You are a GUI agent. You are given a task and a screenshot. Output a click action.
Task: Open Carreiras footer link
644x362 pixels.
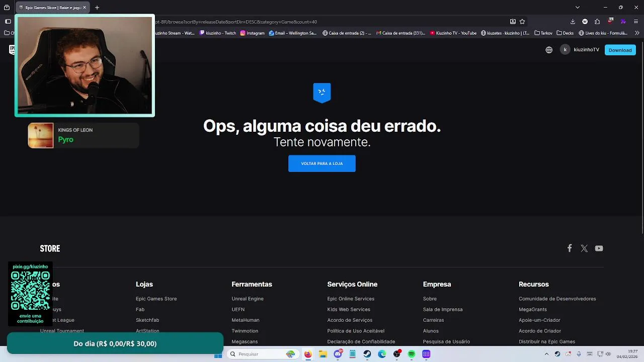click(x=434, y=320)
